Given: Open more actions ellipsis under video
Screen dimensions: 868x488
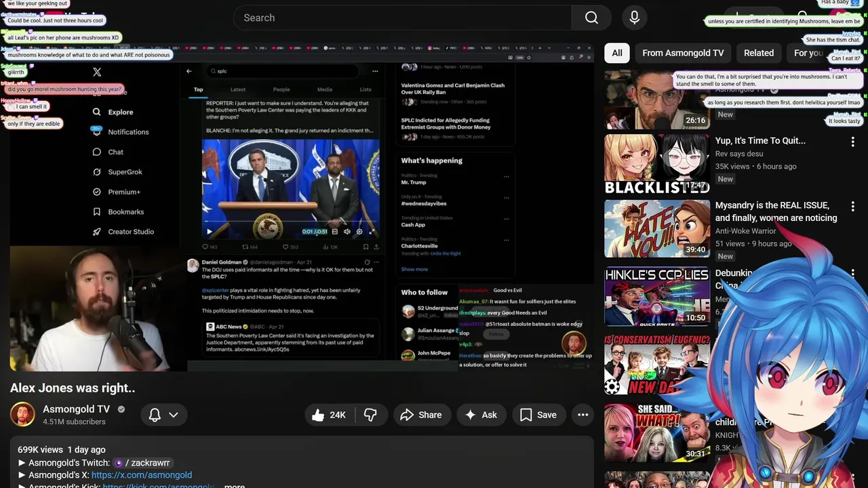Looking at the screenshot, I should coord(583,415).
